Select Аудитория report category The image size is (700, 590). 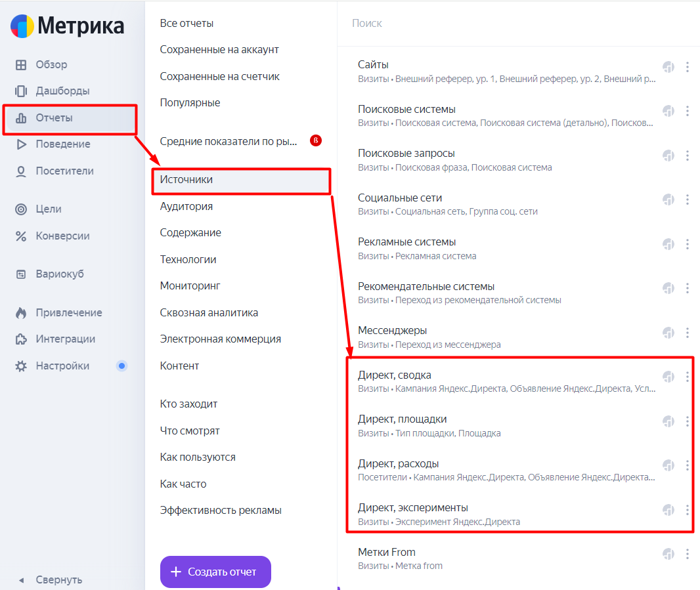pyautogui.click(x=186, y=207)
